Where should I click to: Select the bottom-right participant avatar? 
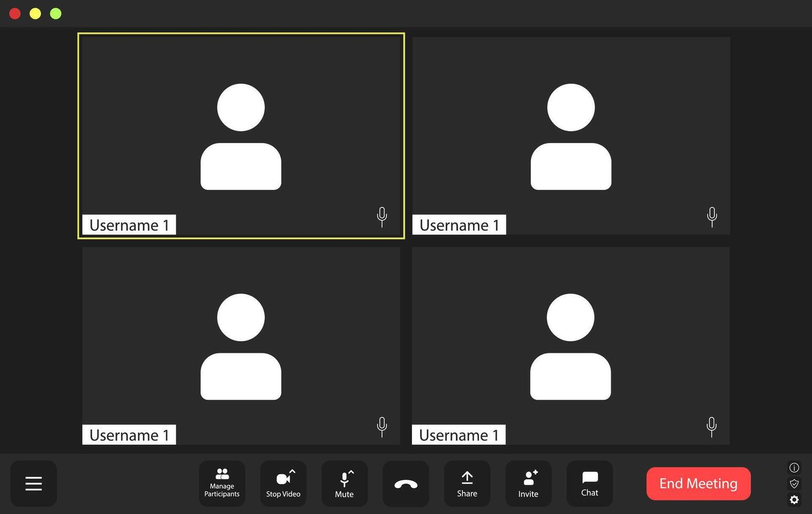tap(570, 347)
